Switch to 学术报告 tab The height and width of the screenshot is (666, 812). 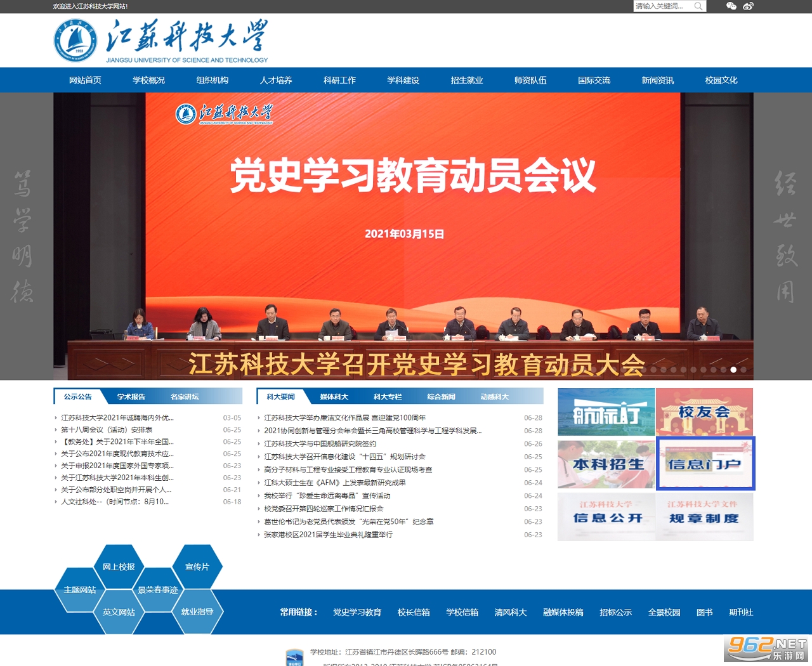coord(131,396)
